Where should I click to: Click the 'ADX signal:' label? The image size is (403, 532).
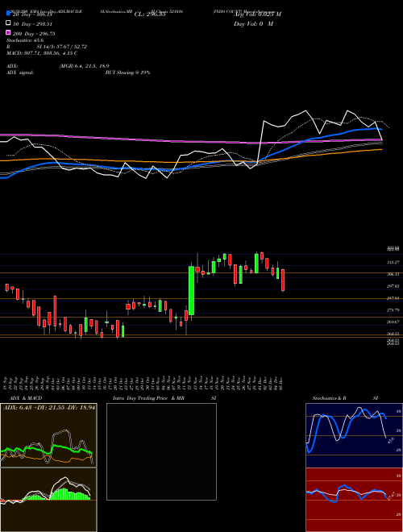pos(20,73)
